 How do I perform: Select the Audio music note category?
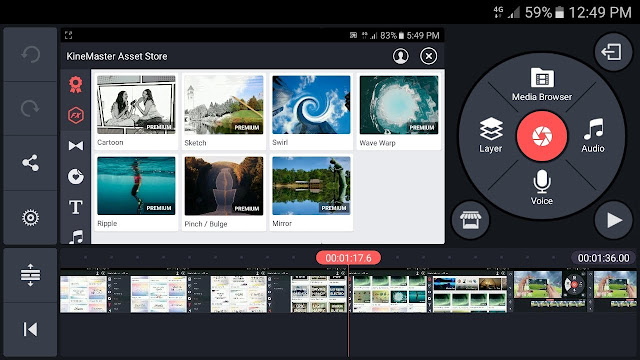76,237
